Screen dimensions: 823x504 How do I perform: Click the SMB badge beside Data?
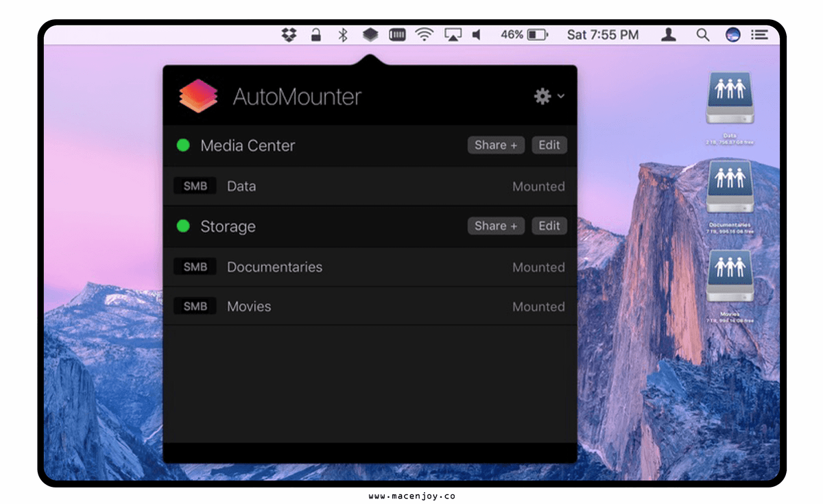195,186
